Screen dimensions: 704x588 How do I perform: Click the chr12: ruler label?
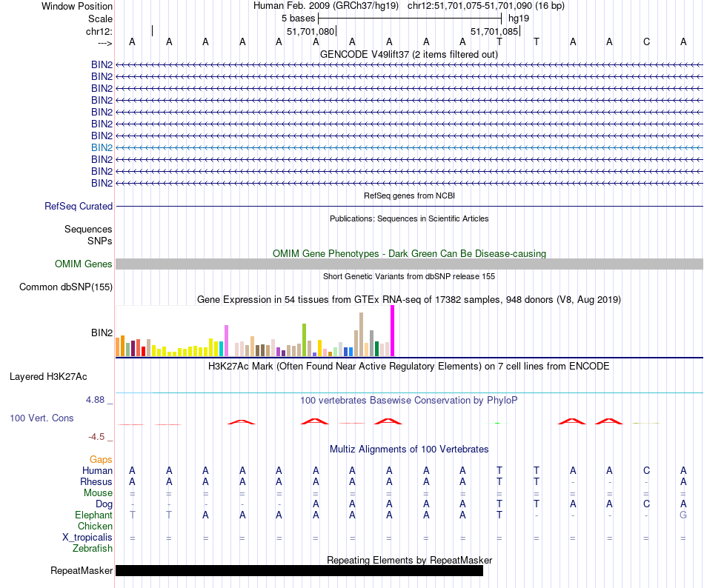click(99, 31)
